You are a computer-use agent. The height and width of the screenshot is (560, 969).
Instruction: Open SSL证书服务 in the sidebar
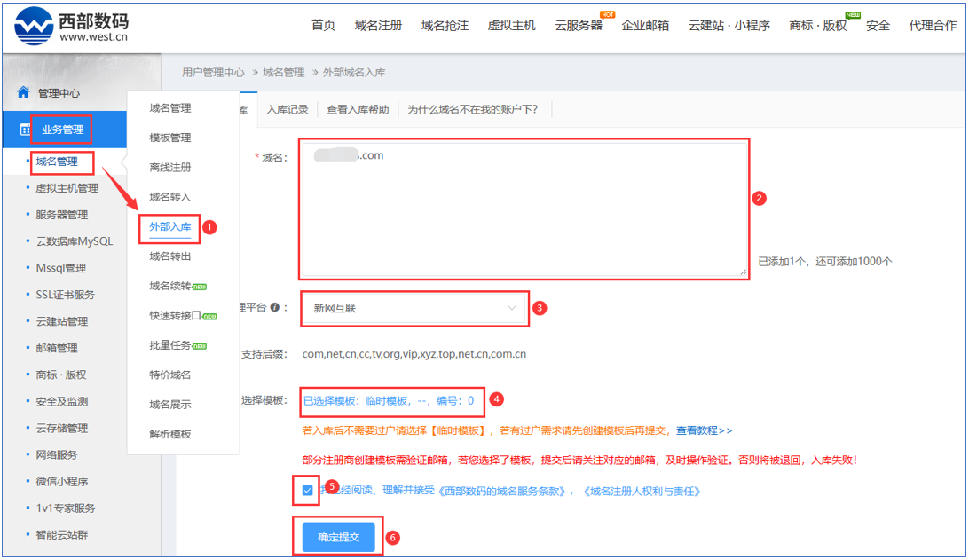click(x=65, y=295)
